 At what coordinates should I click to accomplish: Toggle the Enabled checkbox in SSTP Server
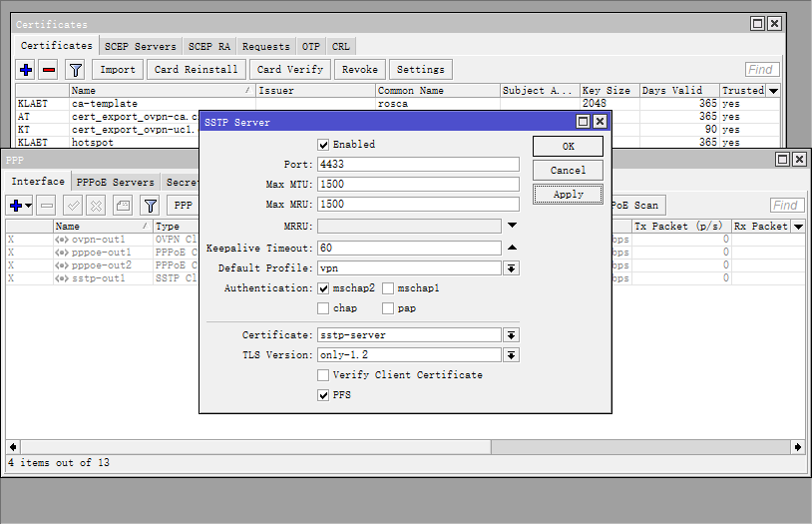[x=323, y=145]
